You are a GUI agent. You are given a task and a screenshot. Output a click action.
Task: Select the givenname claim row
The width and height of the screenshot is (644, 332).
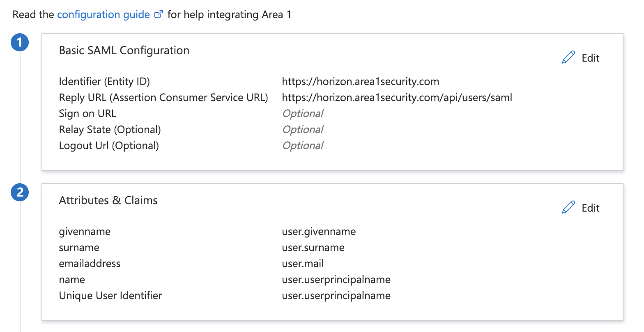[x=85, y=231]
